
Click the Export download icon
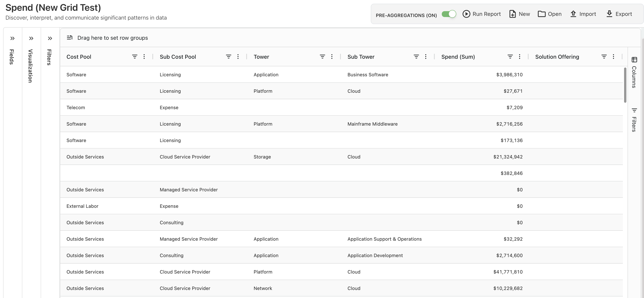coord(609,14)
